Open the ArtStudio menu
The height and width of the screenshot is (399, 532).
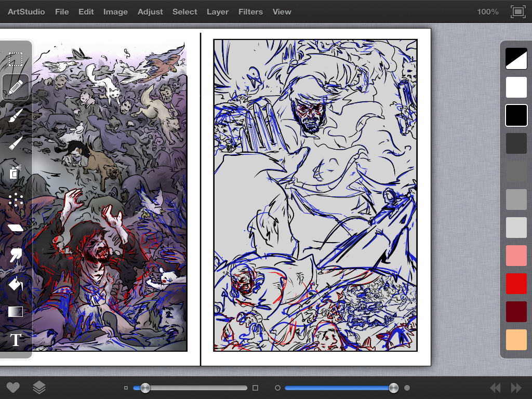pos(26,12)
